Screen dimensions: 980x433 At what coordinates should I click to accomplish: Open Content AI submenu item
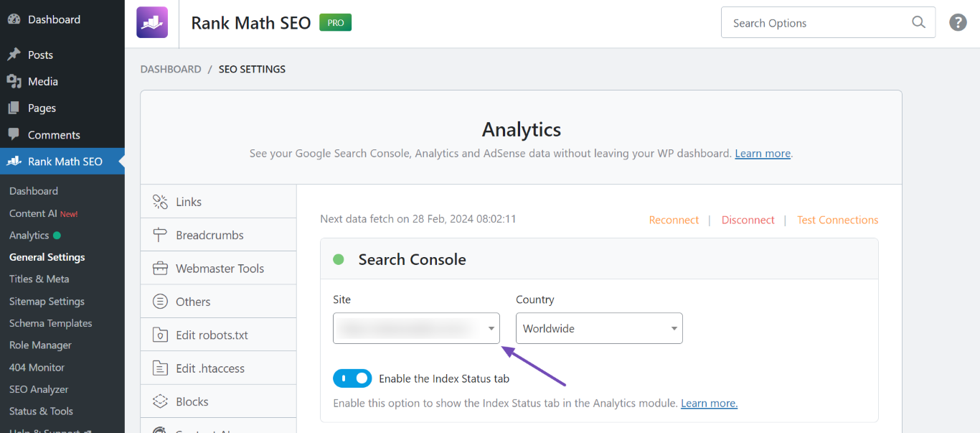point(43,213)
